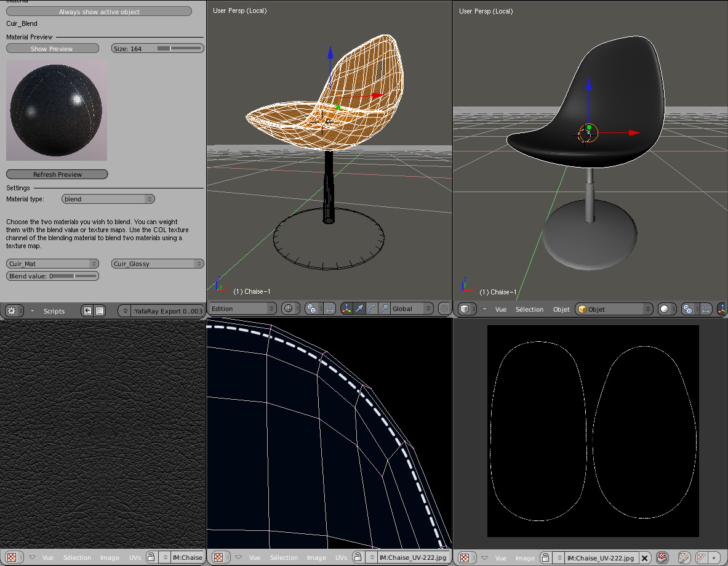The image size is (728, 566).
Task: Open the Objet menu in 3D view header
Action: coord(561,309)
